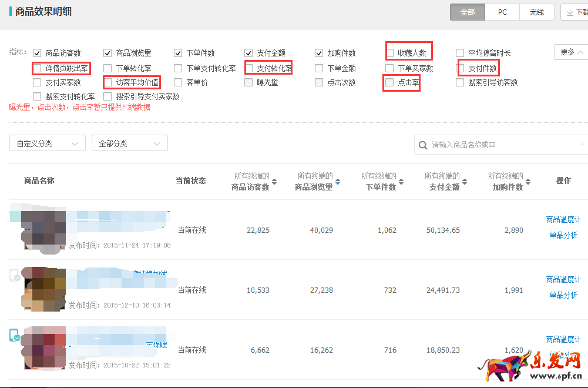
Task: Enable the 收藏人数 checkbox
Action: (x=390, y=53)
